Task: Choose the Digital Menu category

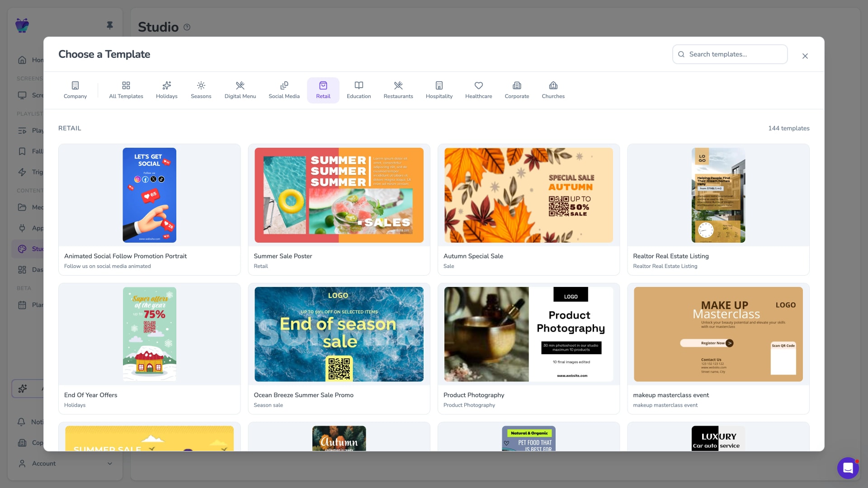Action: click(x=240, y=90)
